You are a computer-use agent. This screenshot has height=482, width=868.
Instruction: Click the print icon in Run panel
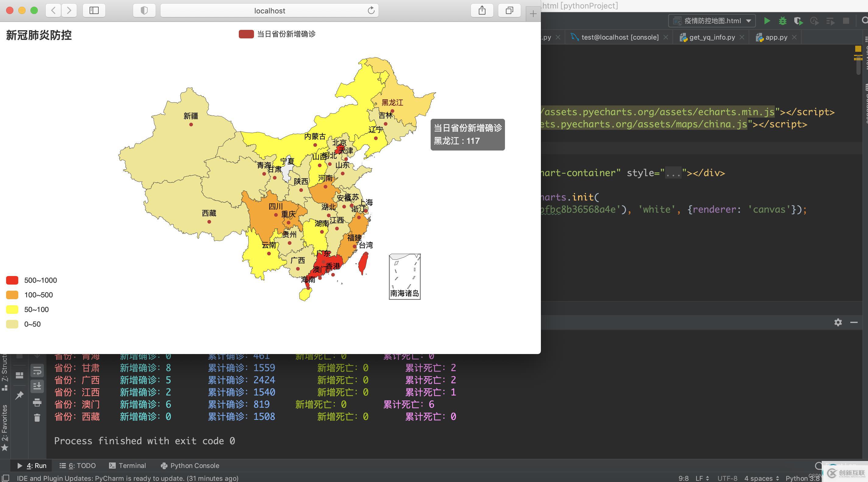pyautogui.click(x=37, y=402)
